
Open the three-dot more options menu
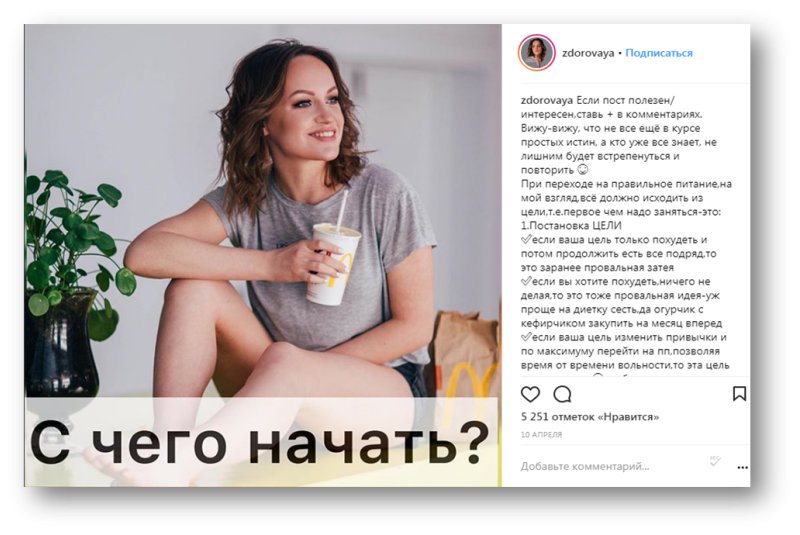click(x=742, y=467)
